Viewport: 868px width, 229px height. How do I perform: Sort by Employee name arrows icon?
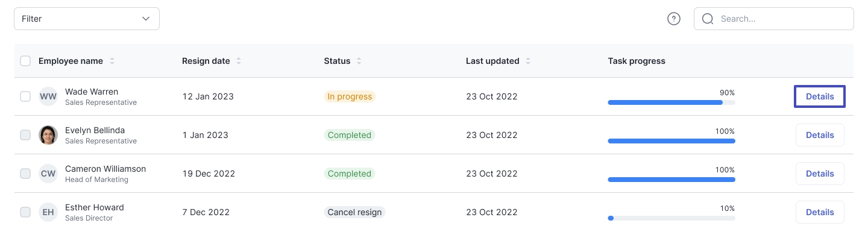112,61
